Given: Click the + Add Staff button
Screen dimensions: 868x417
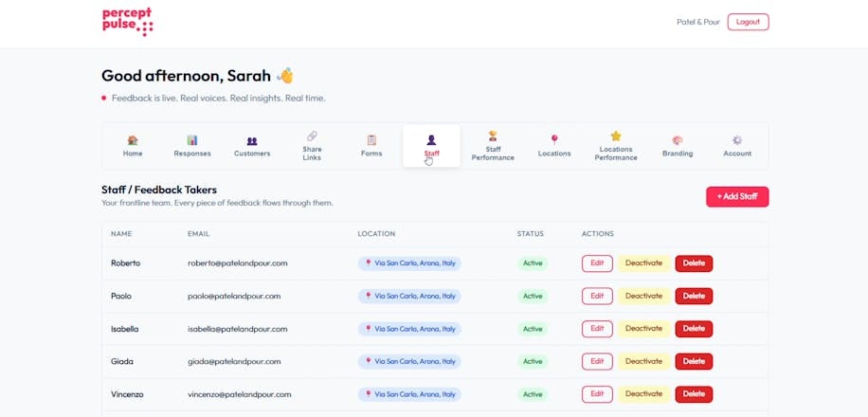Looking at the screenshot, I should [737, 196].
